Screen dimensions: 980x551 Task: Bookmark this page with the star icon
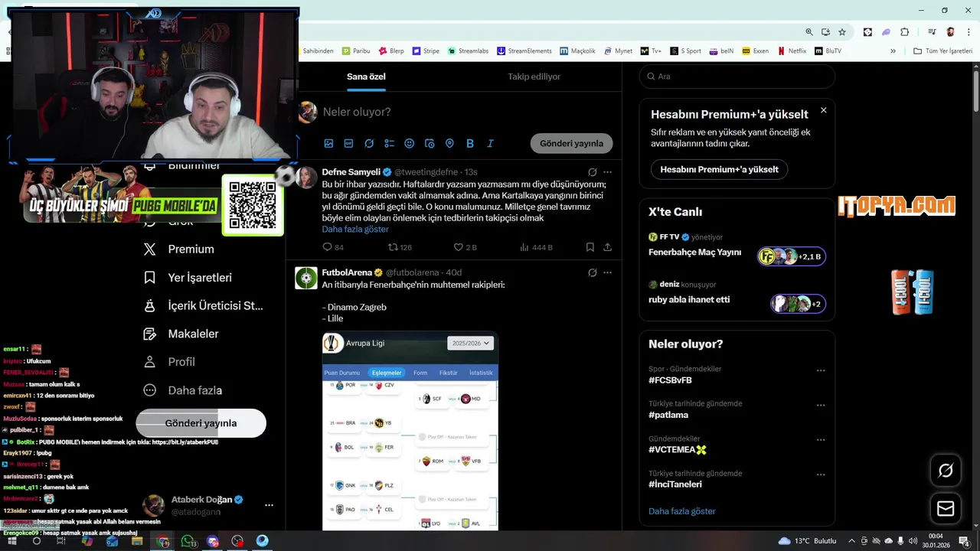[842, 32]
